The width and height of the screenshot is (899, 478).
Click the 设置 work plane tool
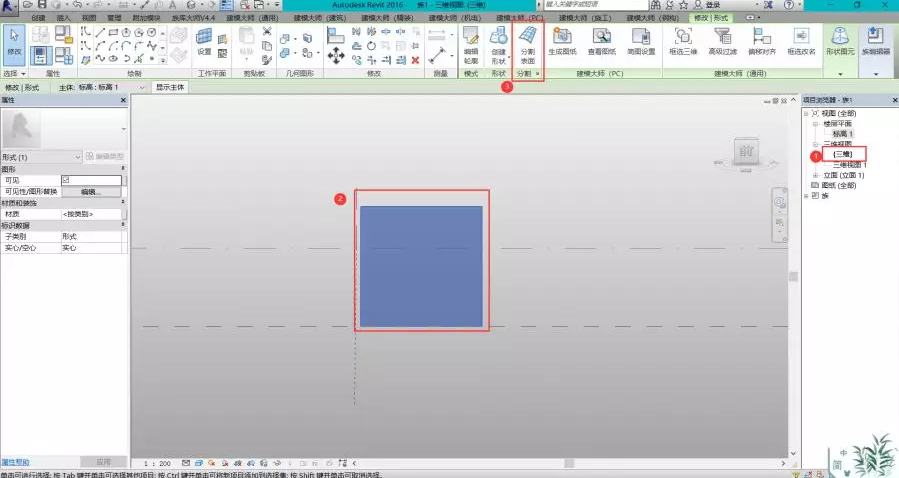204,42
